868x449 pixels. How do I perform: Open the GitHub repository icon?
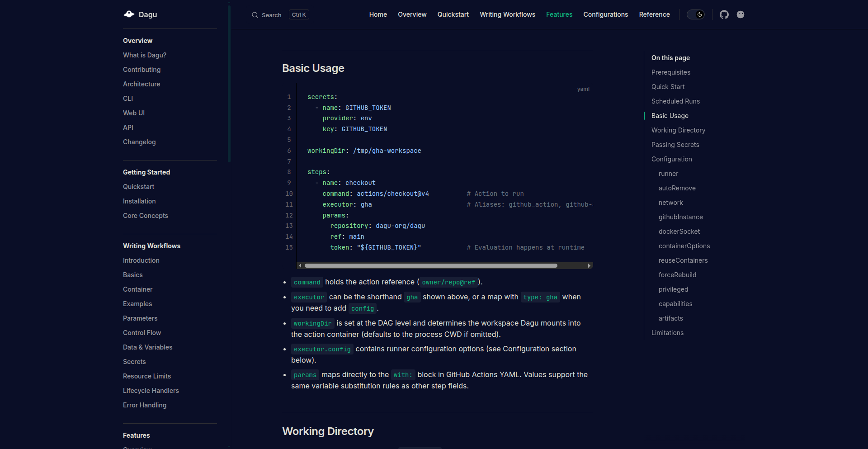pos(724,14)
